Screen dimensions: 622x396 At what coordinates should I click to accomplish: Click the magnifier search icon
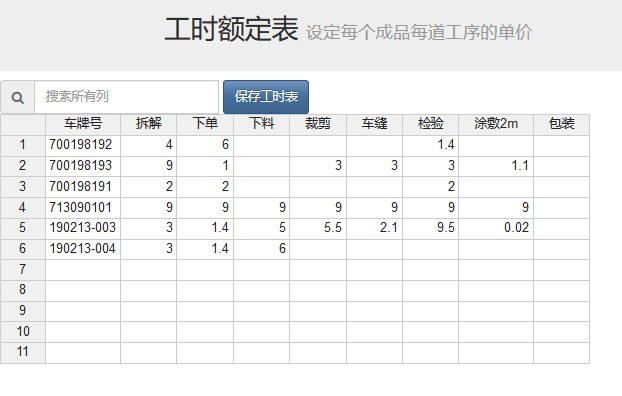click(x=17, y=97)
